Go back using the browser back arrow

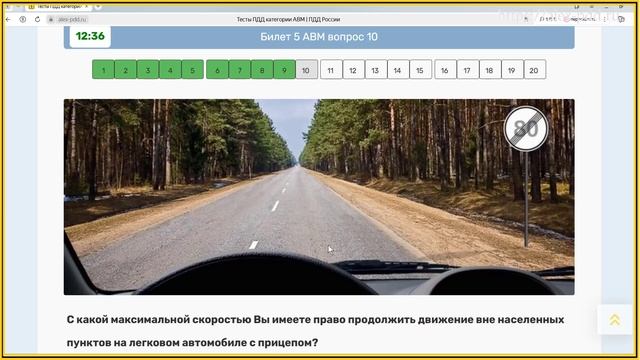coord(8,19)
